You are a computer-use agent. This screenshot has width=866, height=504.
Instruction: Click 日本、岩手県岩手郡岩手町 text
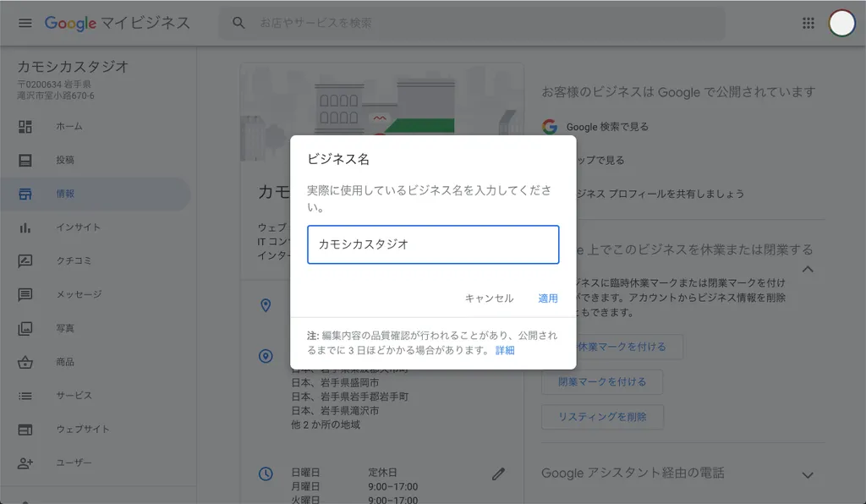point(350,397)
